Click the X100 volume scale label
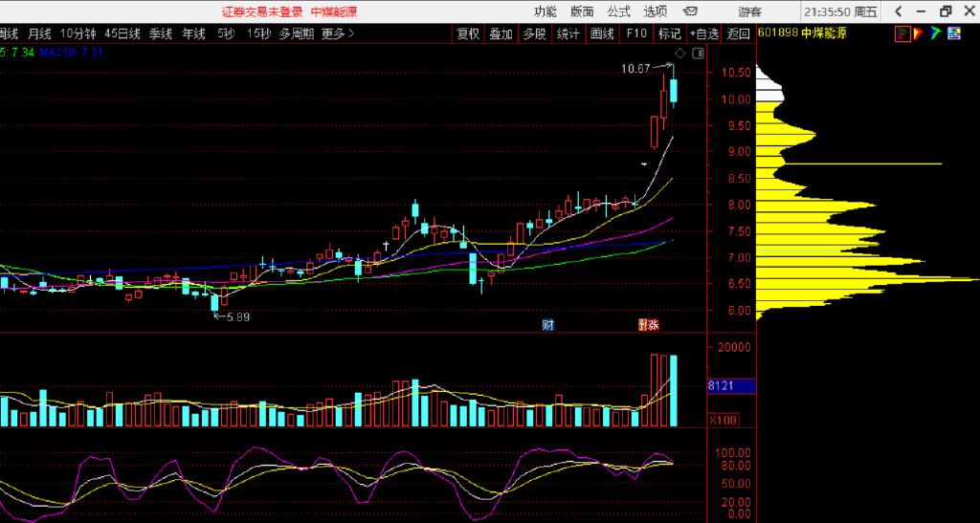This screenshot has width=980, height=523. pos(724,420)
